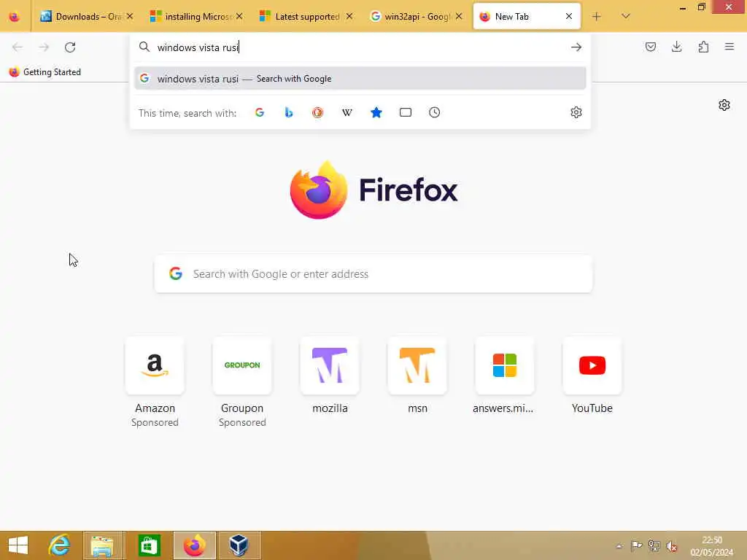Open the Extensions puzzle icon
Viewport: 747px width, 560px height.
click(703, 47)
